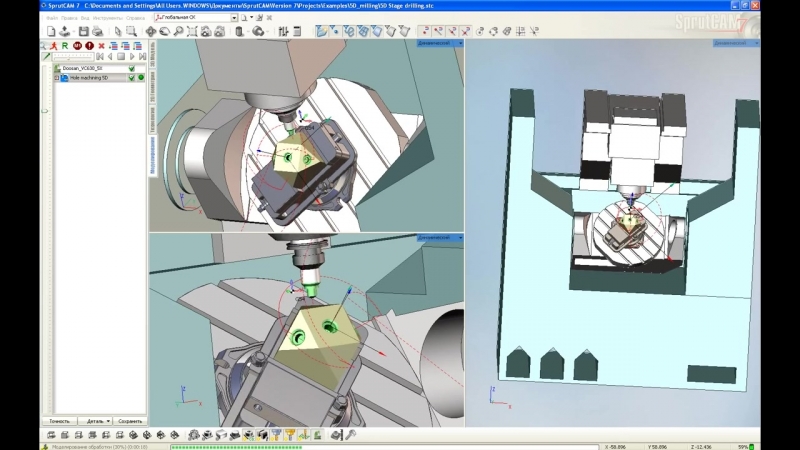Image resolution: width=800 pixels, height=450 pixels.
Task: Click the red X delete icon
Action: [102, 46]
